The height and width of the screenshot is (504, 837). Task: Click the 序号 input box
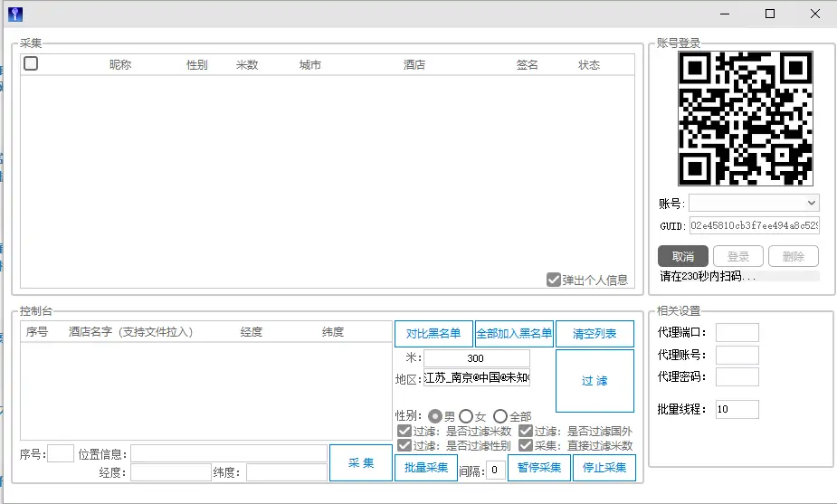61,454
